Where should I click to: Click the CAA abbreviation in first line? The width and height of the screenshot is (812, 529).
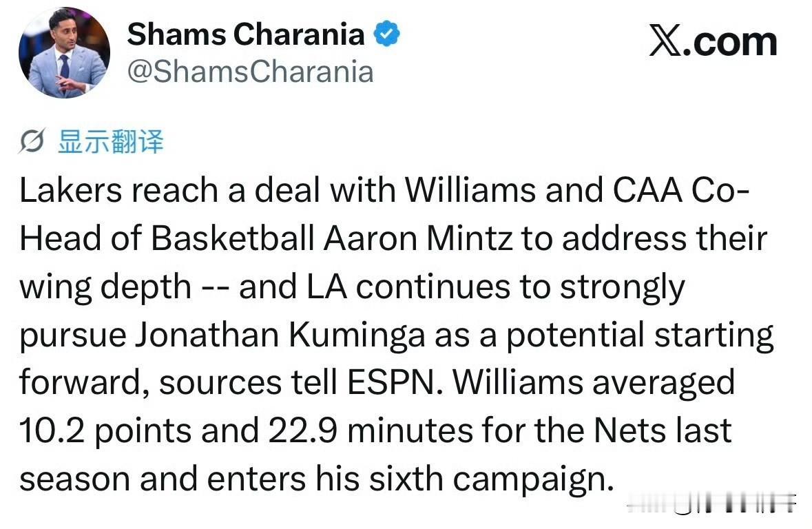(x=647, y=190)
